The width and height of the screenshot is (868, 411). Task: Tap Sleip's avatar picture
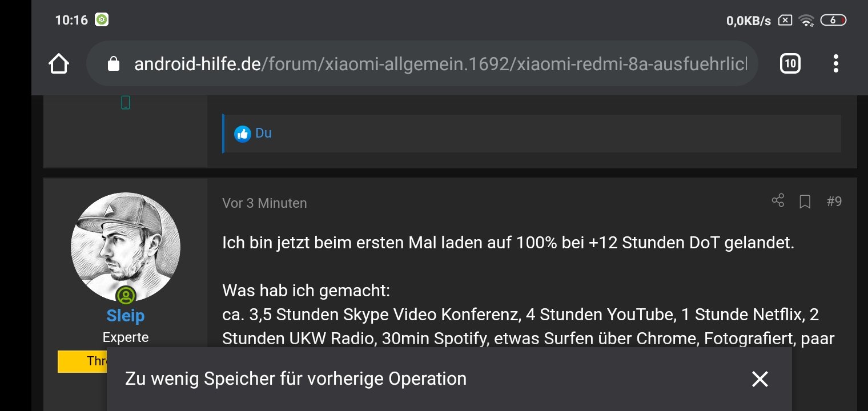(126, 247)
